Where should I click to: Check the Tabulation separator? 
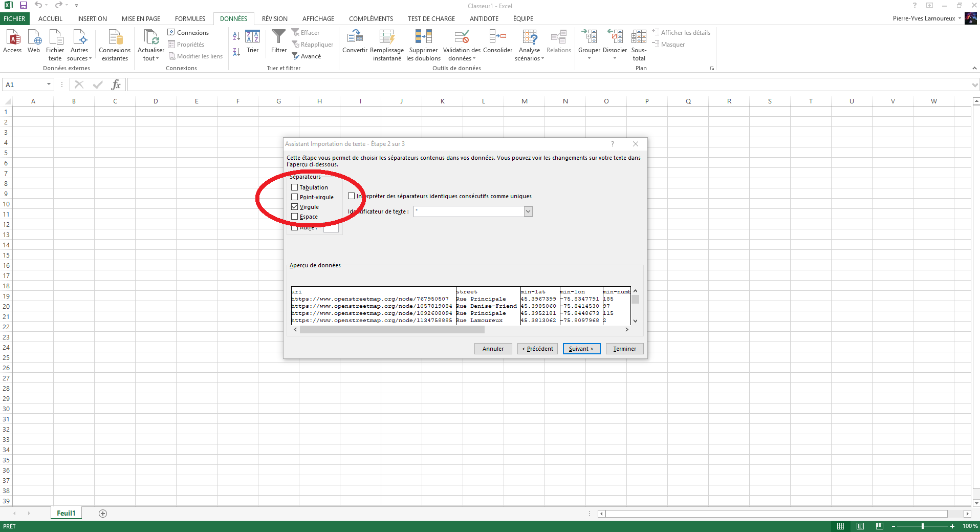tap(295, 187)
